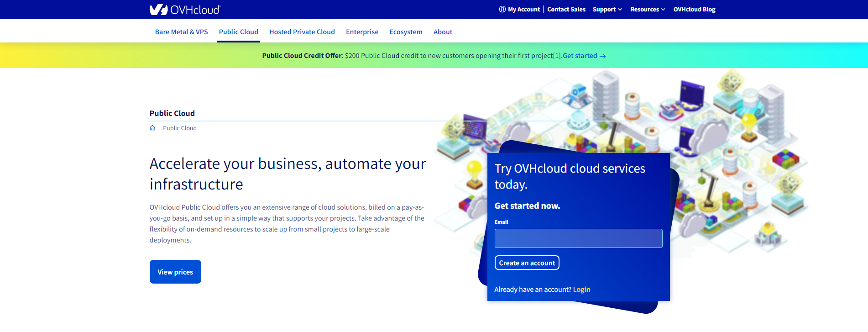
Task: Select the Public Cloud navigation tab
Action: [x=238, y=32]
